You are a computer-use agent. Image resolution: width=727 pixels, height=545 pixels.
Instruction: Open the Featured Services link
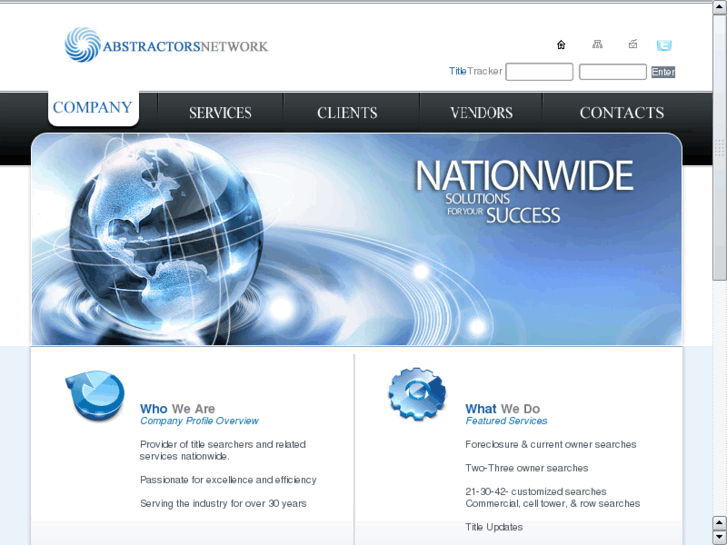pyautogui.click(x=506, y=421)
